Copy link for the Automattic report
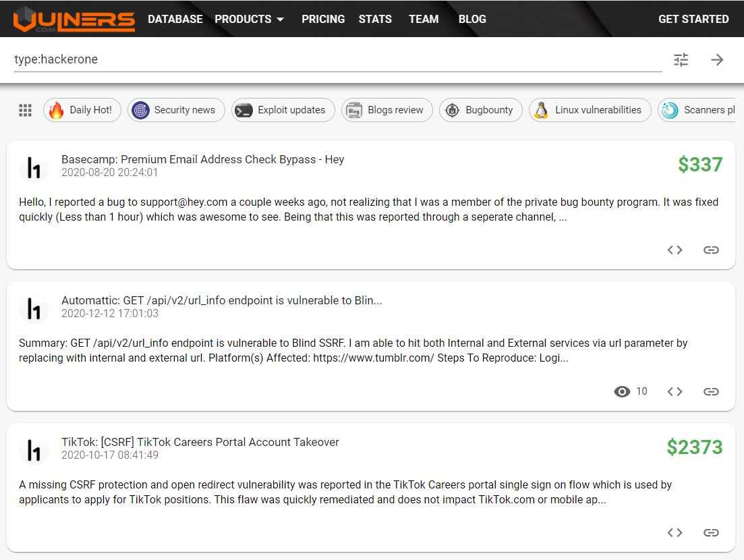The image size is (744, 560). click(711, 391)
